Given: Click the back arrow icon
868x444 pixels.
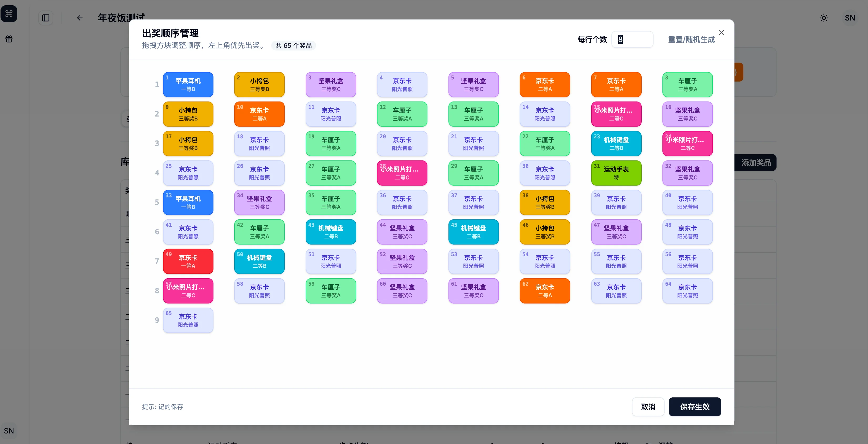Looking at the screenshot, I should pos(80,18).
